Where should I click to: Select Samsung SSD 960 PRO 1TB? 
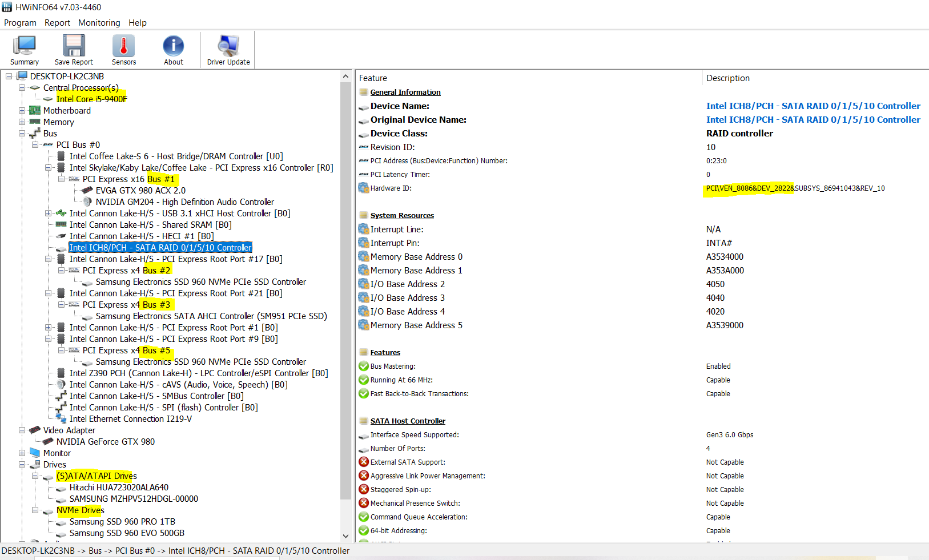(122, 521)
